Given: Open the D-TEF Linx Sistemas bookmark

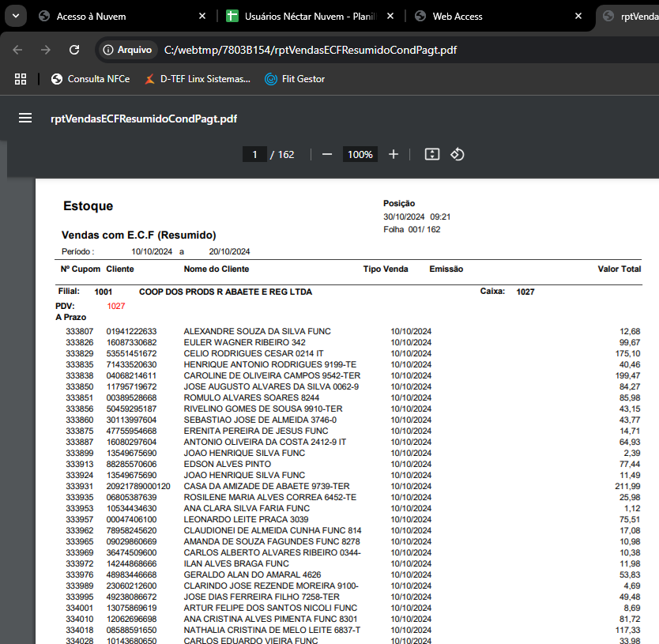Looking at the screenshot, I should (197, 79).
